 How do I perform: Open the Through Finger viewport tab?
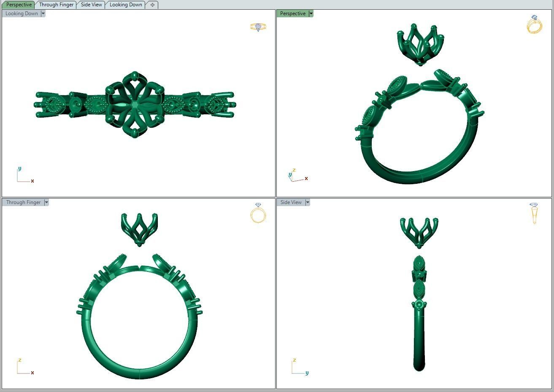tap(56, 5)
